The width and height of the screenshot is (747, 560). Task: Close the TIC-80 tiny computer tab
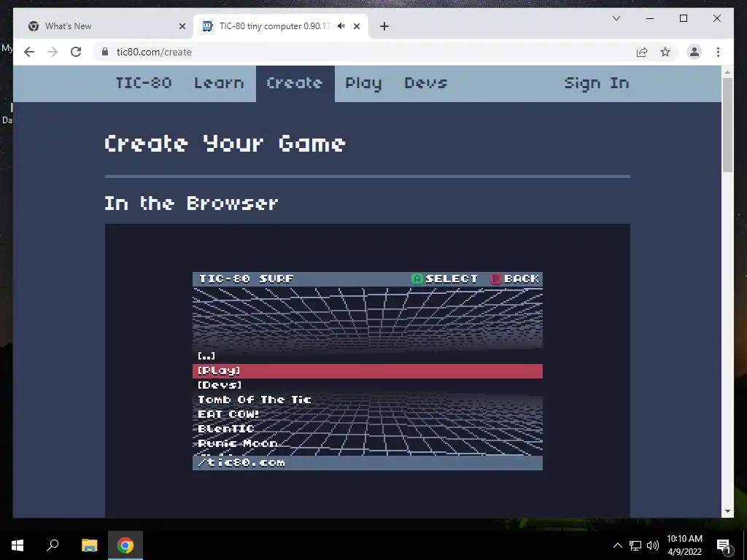click(356, 26)
